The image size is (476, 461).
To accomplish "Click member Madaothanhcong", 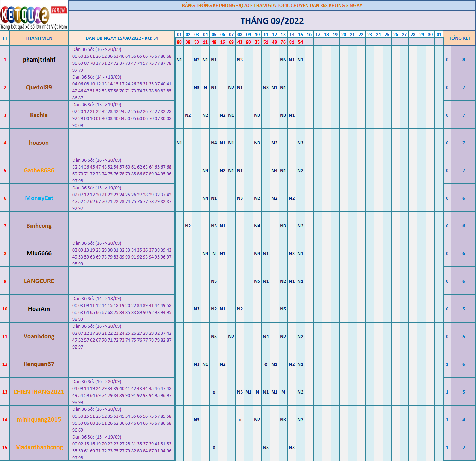I will point(39,447).
